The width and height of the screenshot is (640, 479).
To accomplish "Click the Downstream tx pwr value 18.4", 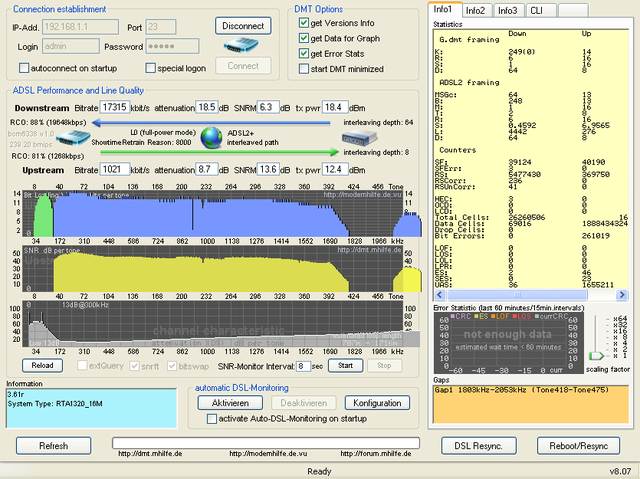I will (335, 107).
